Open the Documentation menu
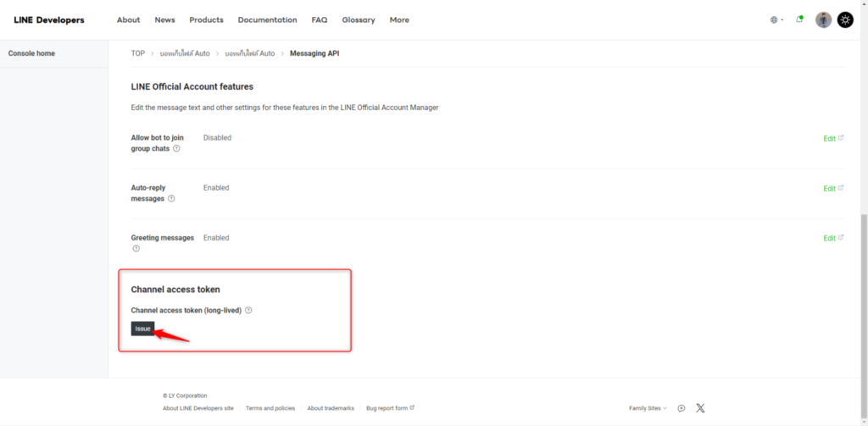868x426 pixels. (x=267, y=19)
